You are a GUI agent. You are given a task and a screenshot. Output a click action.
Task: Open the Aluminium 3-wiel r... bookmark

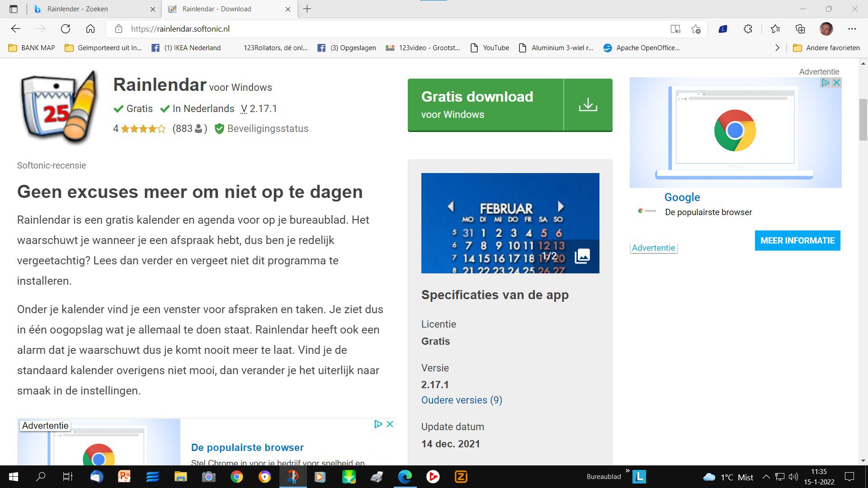pos(556,48)
